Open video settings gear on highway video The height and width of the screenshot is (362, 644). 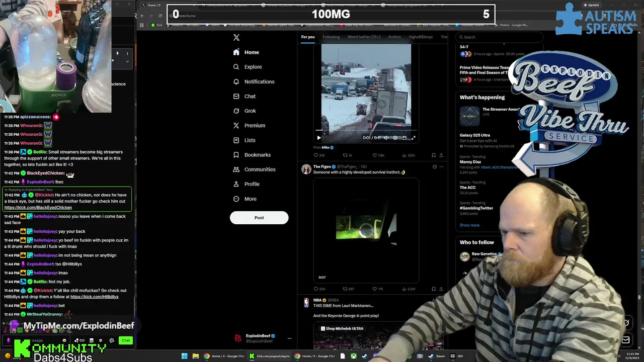[395, 138]
